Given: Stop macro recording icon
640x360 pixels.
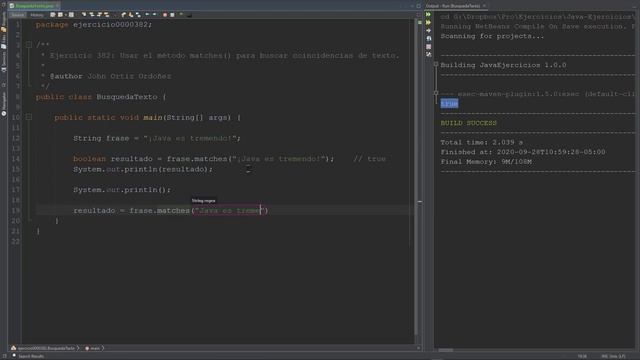Looking at the screenshot, I should click(x=172, y=15).
